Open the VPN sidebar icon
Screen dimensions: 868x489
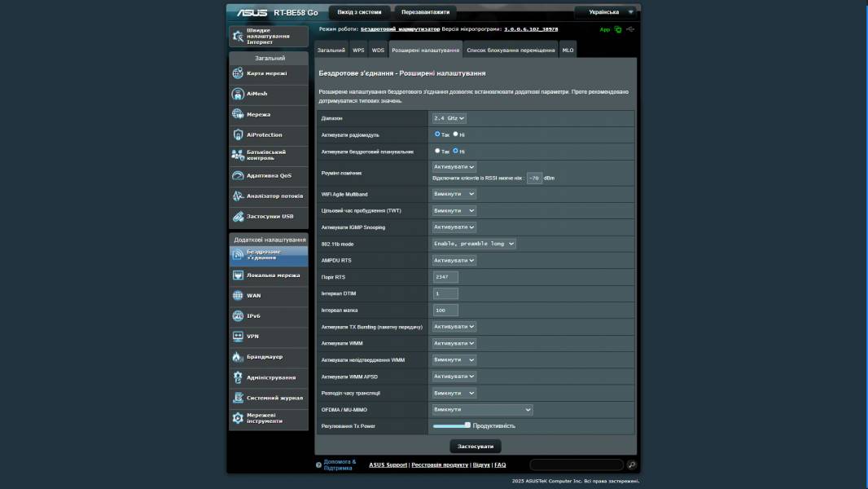(238, 336)
